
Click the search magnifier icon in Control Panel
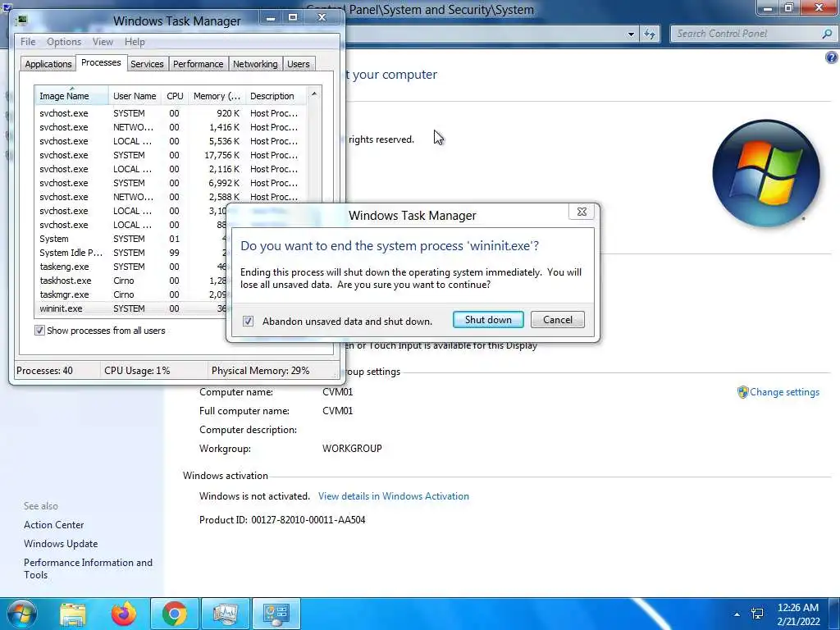827,34
